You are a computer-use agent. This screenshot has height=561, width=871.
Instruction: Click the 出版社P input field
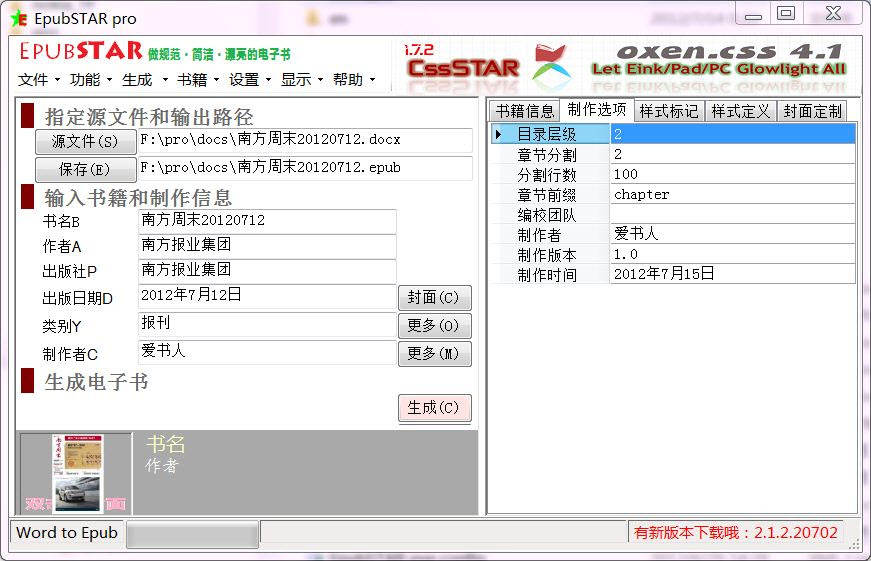pyautogui.click(x=267, y=271)
